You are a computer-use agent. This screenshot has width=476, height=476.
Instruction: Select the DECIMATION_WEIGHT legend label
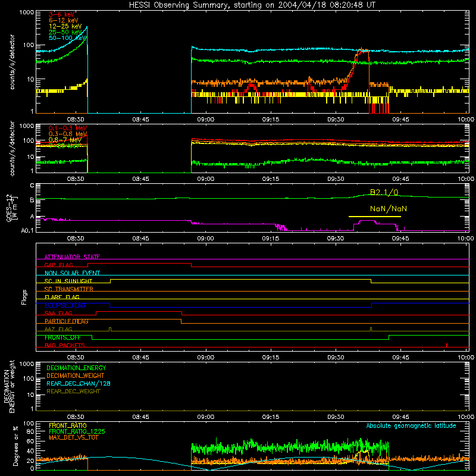coord(76,375)
